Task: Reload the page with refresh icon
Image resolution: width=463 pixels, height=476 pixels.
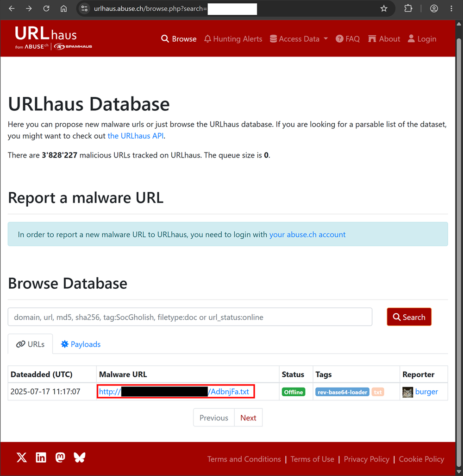Action: tap(46, 8)
